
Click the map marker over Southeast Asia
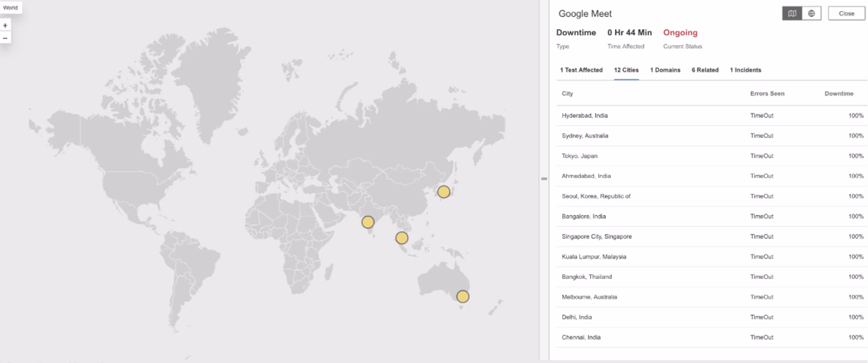point(402,238)
